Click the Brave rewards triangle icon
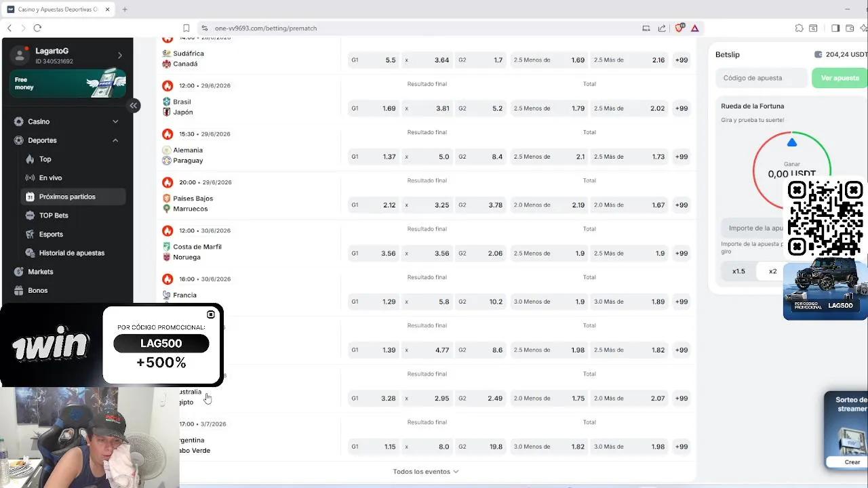868x488 pixels. pos(695,28)
